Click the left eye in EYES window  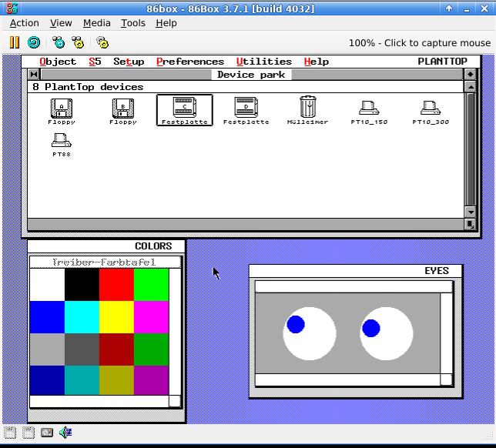pyautogui.click(x=310, y=333)
